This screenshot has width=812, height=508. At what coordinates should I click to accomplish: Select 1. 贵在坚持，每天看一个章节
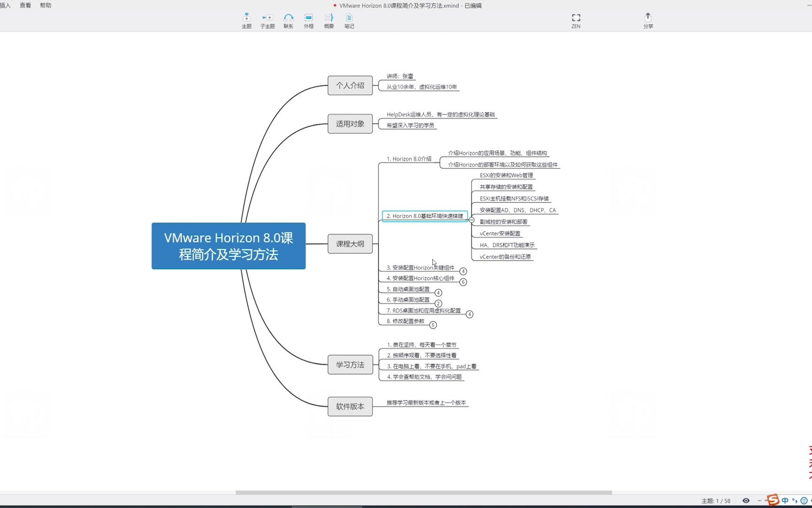click(422, 345)
